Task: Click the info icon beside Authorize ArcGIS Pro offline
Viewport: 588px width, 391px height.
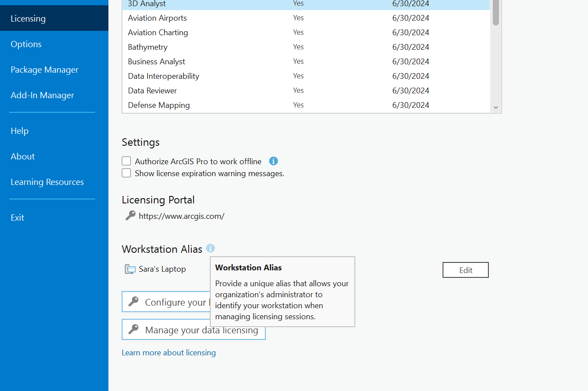Action: pyautogui.click(x=273, y=161)
